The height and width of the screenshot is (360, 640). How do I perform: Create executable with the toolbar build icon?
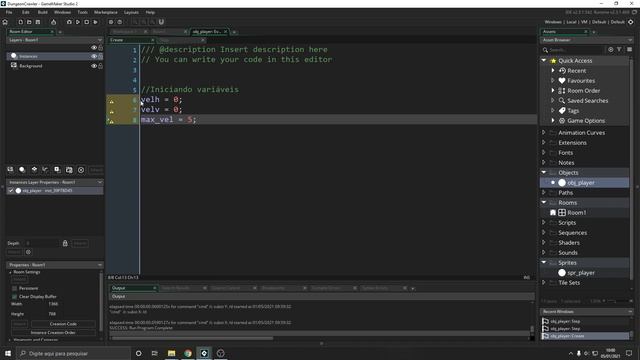[x=53, y=22]
